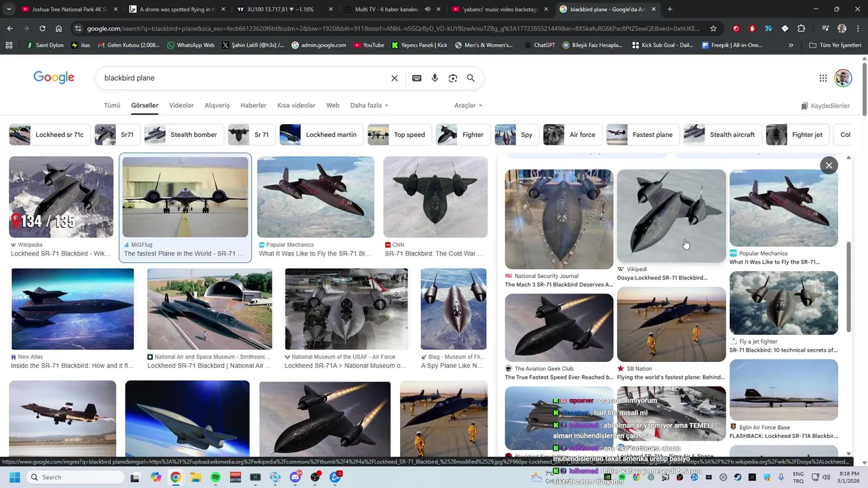Viewport: 868px width, 488px height.
Task: Open the Fly a jet fighter image
Action: [783, 303]
